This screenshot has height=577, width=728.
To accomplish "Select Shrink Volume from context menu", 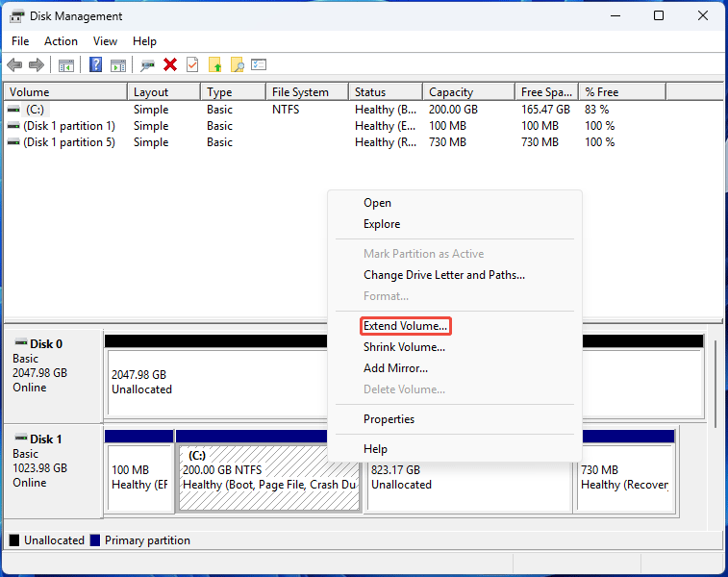I will [455, 347].
